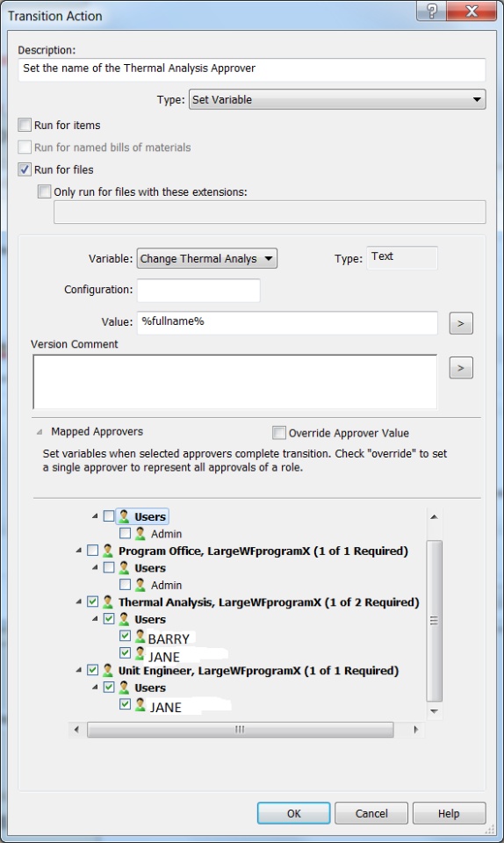The height and width of the screenshot is (843, 504).
Task: Collapse Users node under Thermal Analysis
Action: pos(95,619)
